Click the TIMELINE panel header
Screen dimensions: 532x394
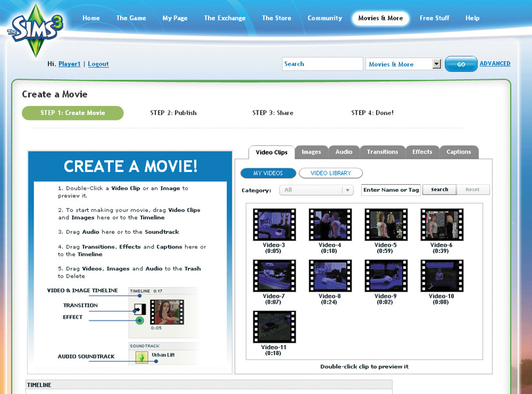[x=209, y=385]
